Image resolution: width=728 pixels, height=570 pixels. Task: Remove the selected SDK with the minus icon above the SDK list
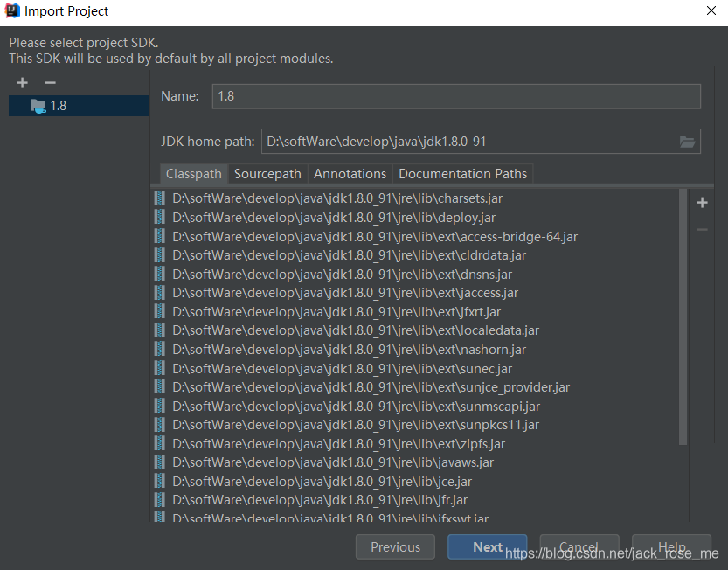(x=50, y=83)
